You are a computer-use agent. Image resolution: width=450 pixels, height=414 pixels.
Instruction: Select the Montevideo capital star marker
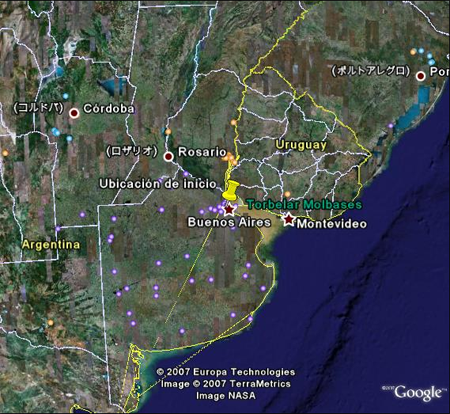click(x=289, y=219)
